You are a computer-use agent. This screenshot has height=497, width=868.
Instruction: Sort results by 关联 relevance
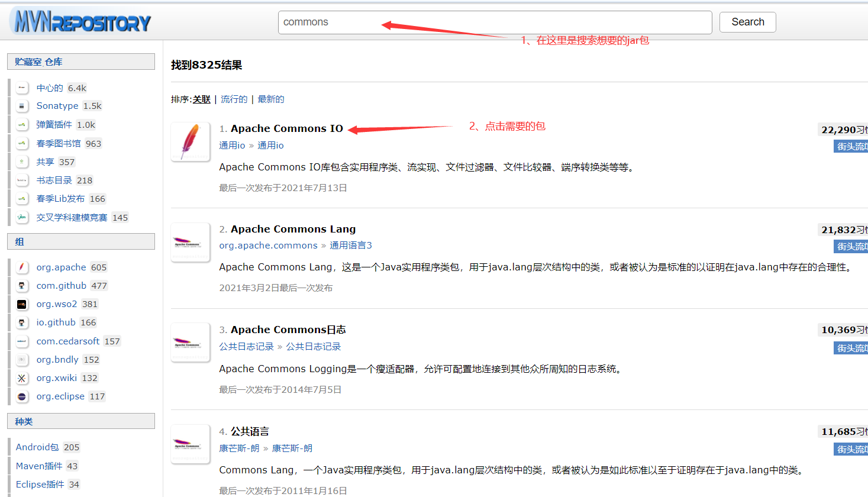coord(202,99)
